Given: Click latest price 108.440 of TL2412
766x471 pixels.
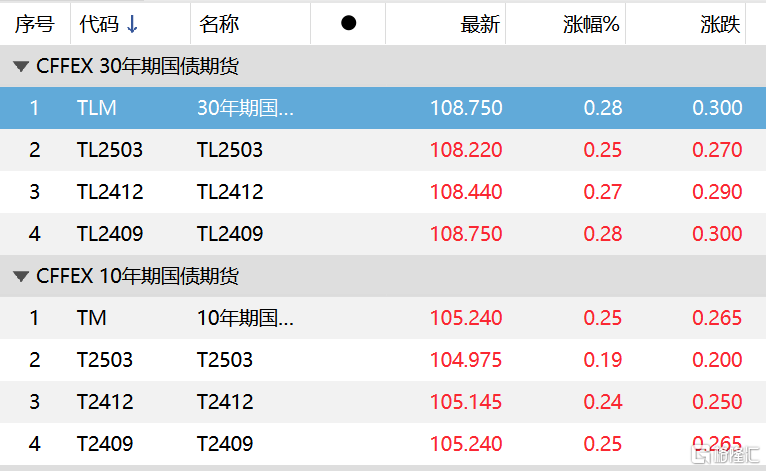Looking at the screenshot, I should 466,192.
